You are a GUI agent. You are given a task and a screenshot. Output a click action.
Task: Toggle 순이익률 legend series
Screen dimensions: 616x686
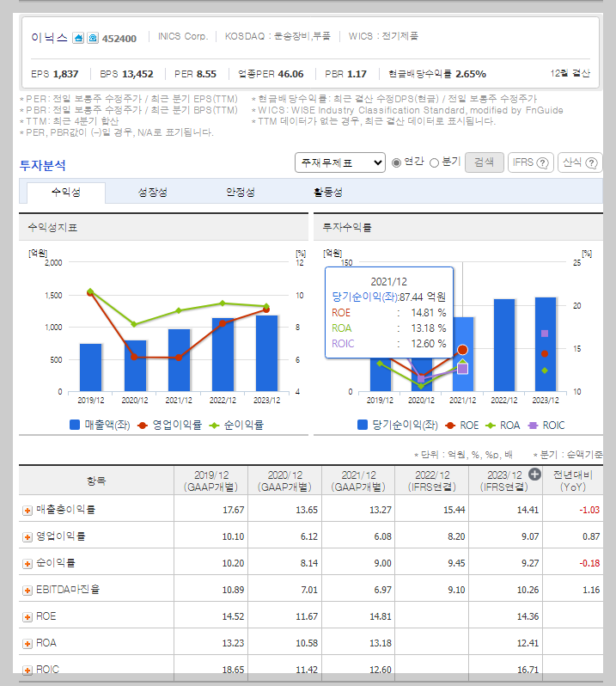click(236, 426)
